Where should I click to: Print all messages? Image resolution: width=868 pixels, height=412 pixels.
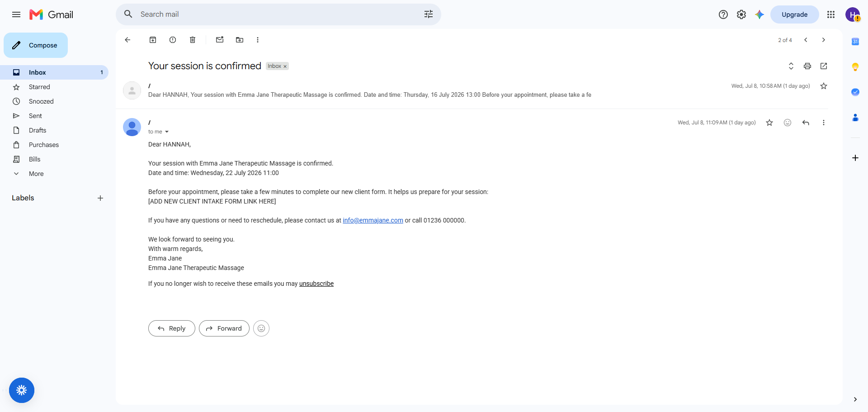[807, 66]
